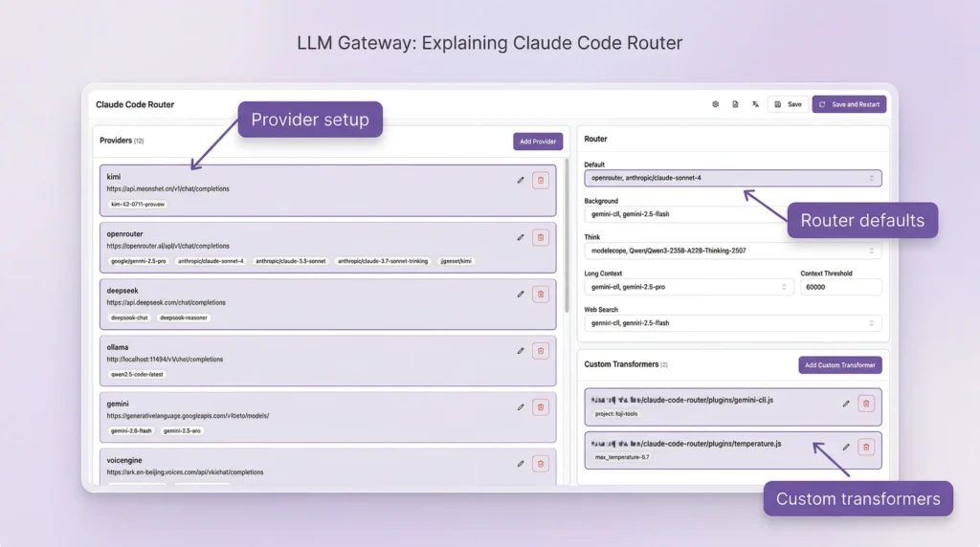The width and height of the screenshot is (980, 547).
Task: Delete the kimi provider
Action: (541, 181)
